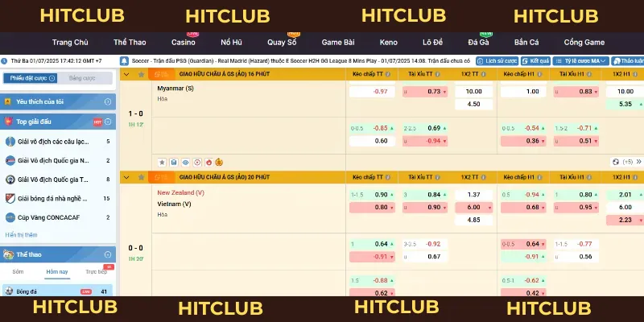Collapse the Giao Hữu Châu Á 16 Phút league

pos(126,74)
